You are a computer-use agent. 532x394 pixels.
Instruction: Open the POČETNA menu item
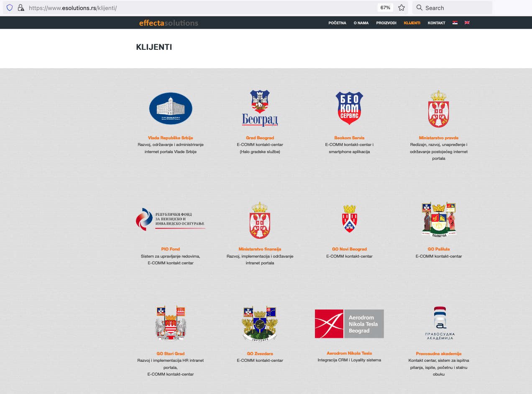338,23
